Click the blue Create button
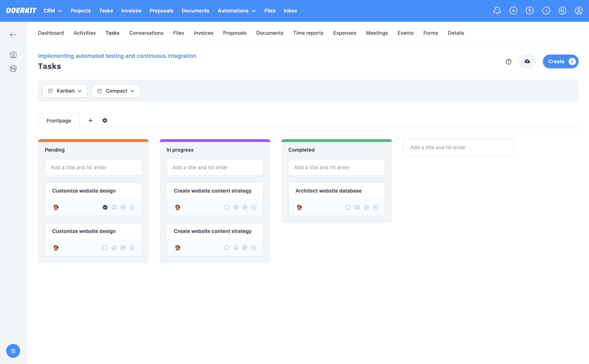 [560, 61]
